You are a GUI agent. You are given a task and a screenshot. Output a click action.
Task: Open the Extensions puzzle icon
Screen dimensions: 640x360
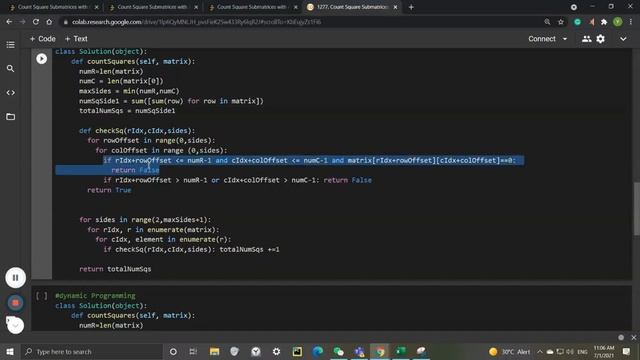click(604, 22)
